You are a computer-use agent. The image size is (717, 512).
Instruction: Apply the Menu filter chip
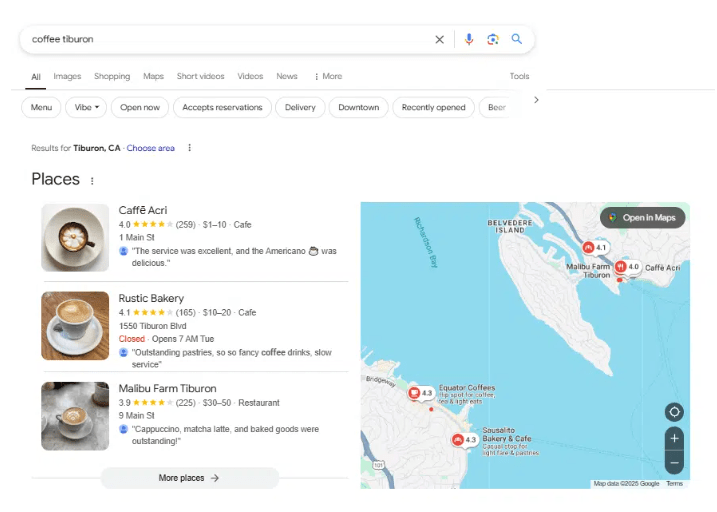(41, 107)
